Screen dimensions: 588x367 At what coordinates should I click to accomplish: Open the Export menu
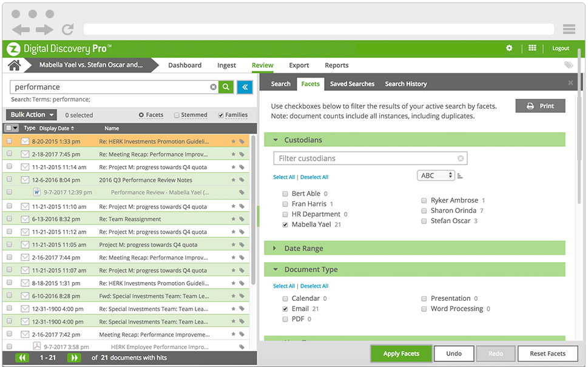click(299, 66)
